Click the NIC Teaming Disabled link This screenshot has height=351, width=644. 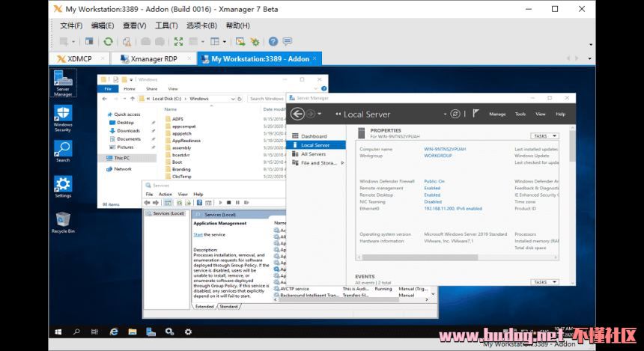[433, 202]
